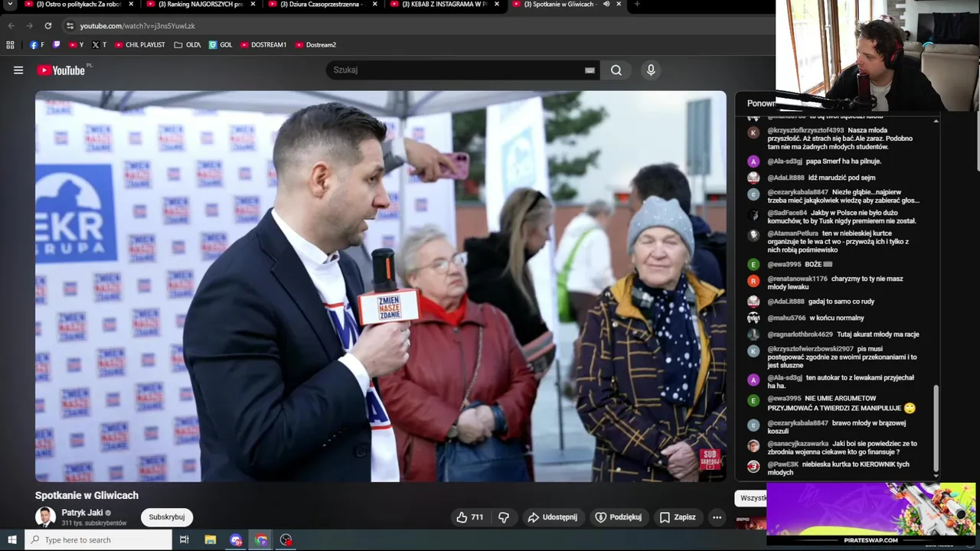Open the CHIL PLAYLIST bookmark
Screen dimensions: 980x551
pyautogui.click(x=139, y=44)
